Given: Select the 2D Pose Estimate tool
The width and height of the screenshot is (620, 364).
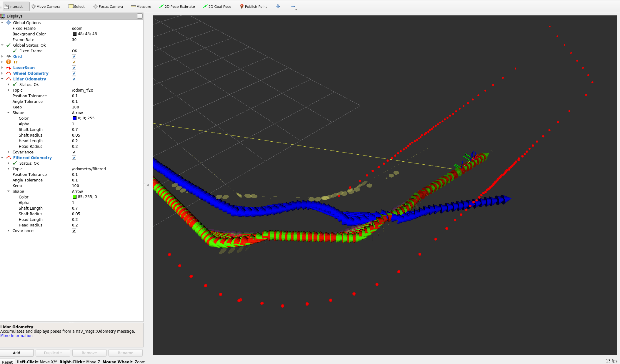Looking at the screenshot, I should 177,7.
